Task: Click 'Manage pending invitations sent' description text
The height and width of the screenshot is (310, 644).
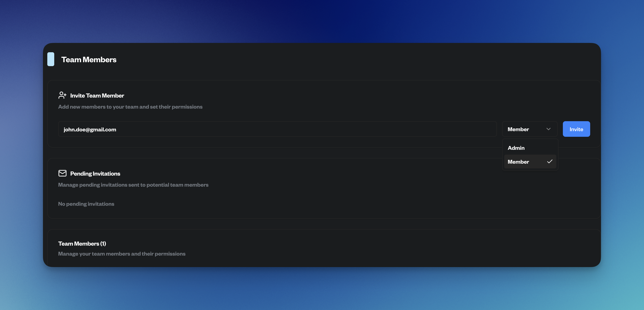Action: (x=133, y=185)
